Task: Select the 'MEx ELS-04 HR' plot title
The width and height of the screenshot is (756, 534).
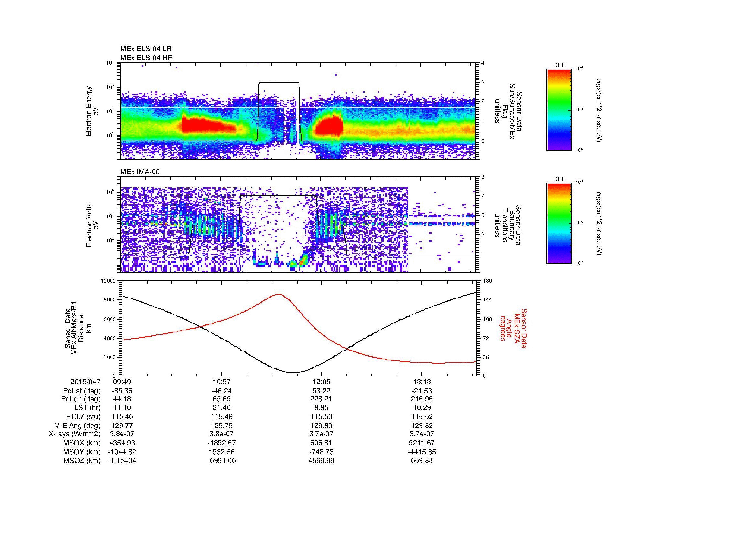Action: pos(146,58)
